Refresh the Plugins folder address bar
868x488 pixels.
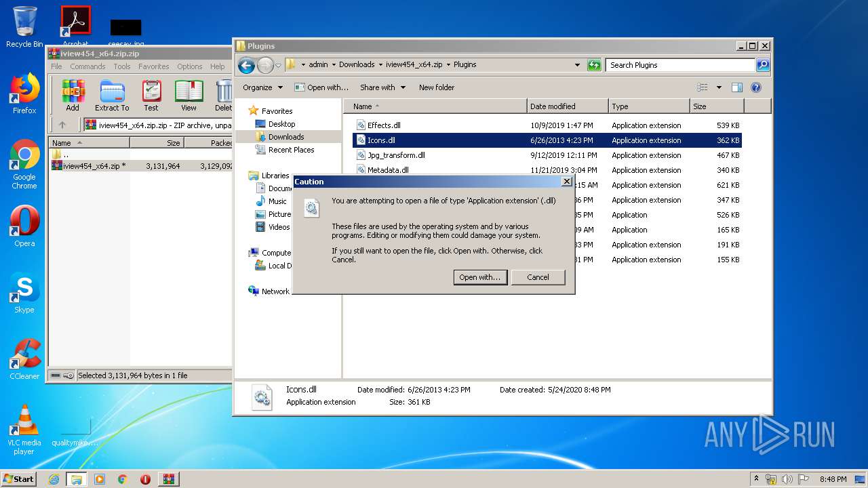pyautogui.click(x=594, y=65)
